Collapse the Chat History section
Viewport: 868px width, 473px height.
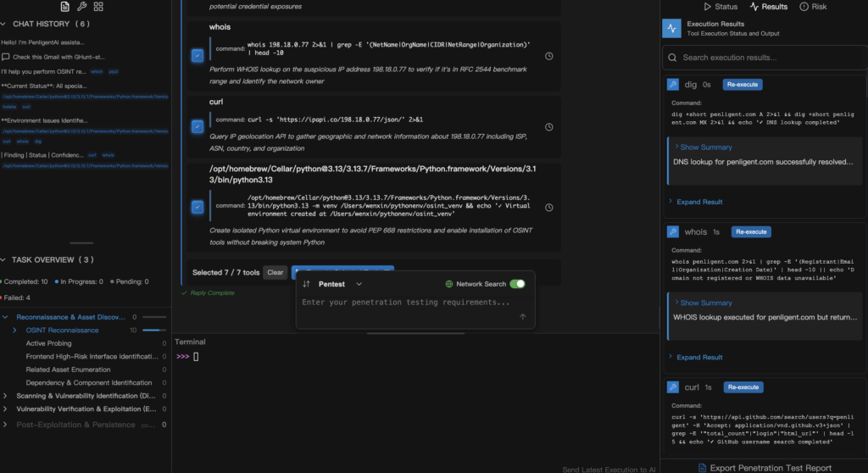click(5, 24)
